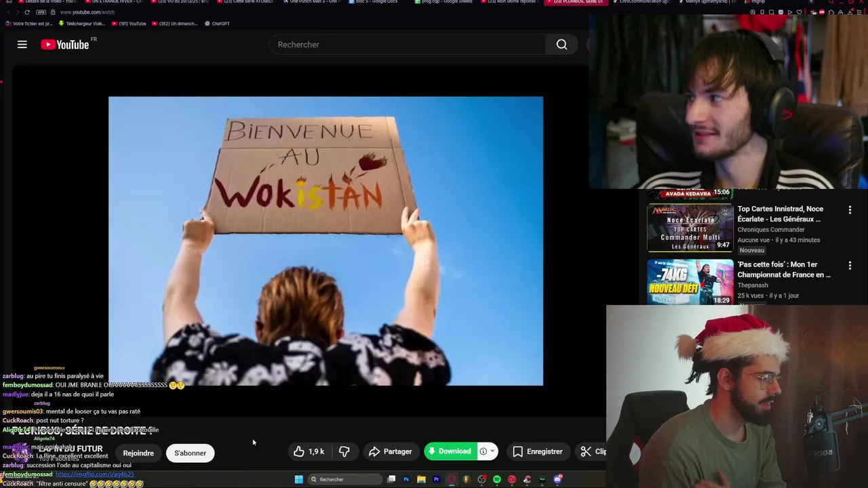Switch to the 'Chris.communication' browser tab
Image resolution: width=868 pixels, height=488 pixels.
(642, 2)
